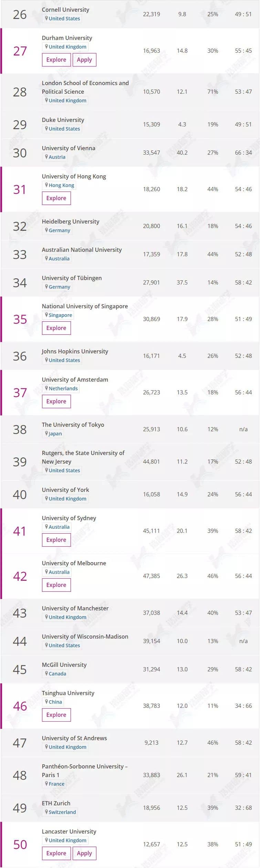
Task: Click the location pin icon next to Singapore
Action: pyautogui.click(x=46, y=315)
